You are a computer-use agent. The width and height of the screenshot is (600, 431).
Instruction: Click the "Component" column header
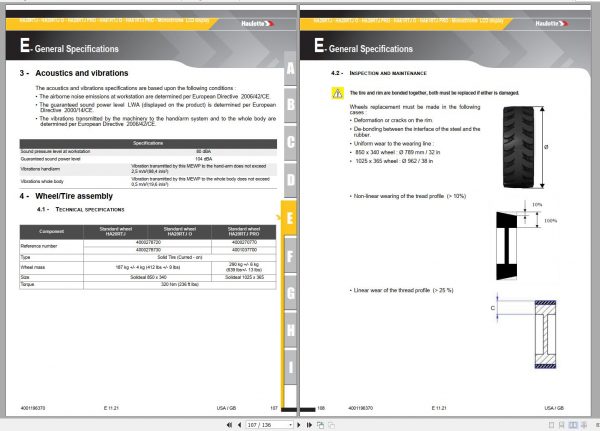tap(51, 232)
